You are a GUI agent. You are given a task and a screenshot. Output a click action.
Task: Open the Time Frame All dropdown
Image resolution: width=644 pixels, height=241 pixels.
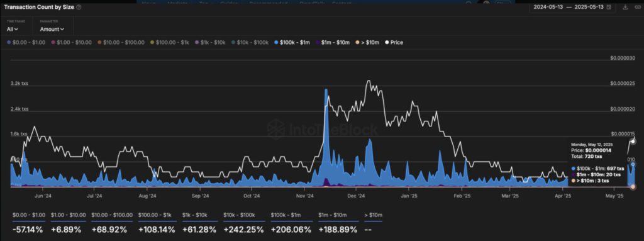(13, 29)
